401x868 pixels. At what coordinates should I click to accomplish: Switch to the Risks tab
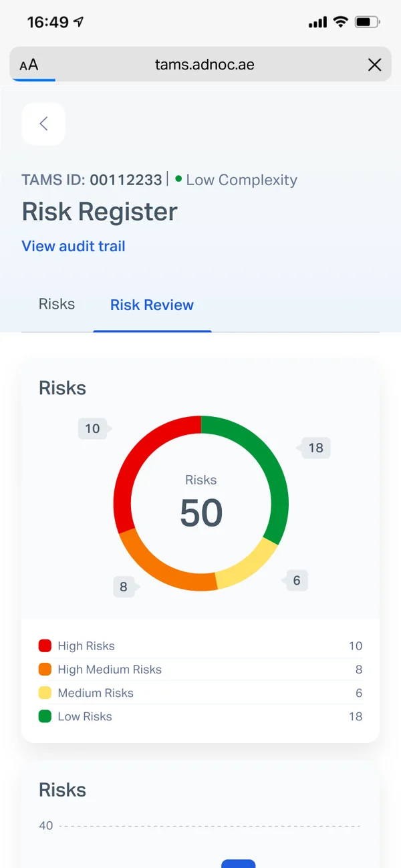[x=57, y=304]
